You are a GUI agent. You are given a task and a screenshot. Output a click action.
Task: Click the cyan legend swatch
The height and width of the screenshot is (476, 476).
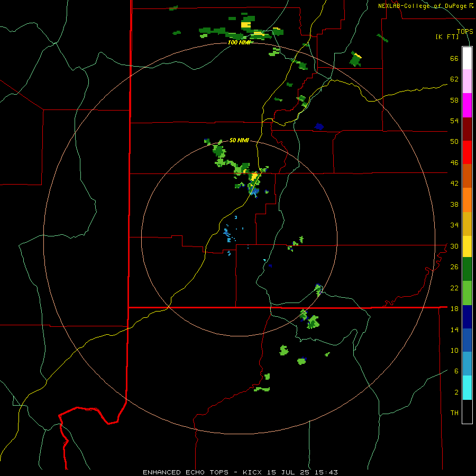tap(467, 388)
